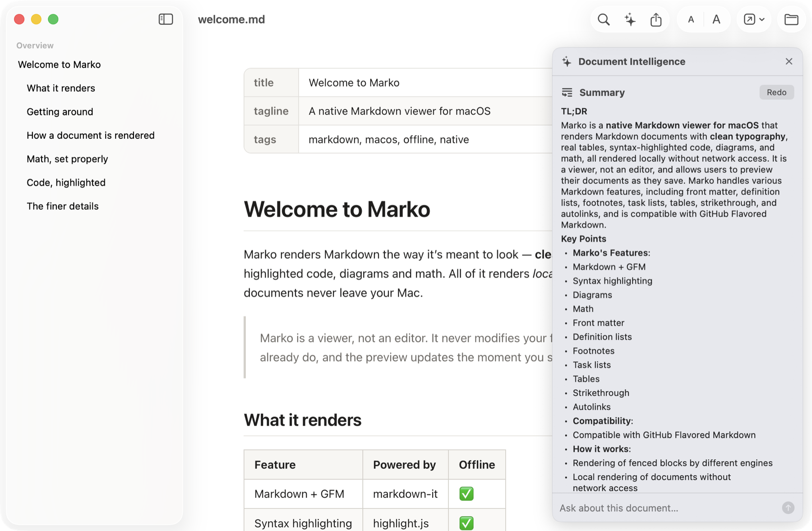Click the tags front matter key
Screen dimensions: 812x531
[265, 140]
